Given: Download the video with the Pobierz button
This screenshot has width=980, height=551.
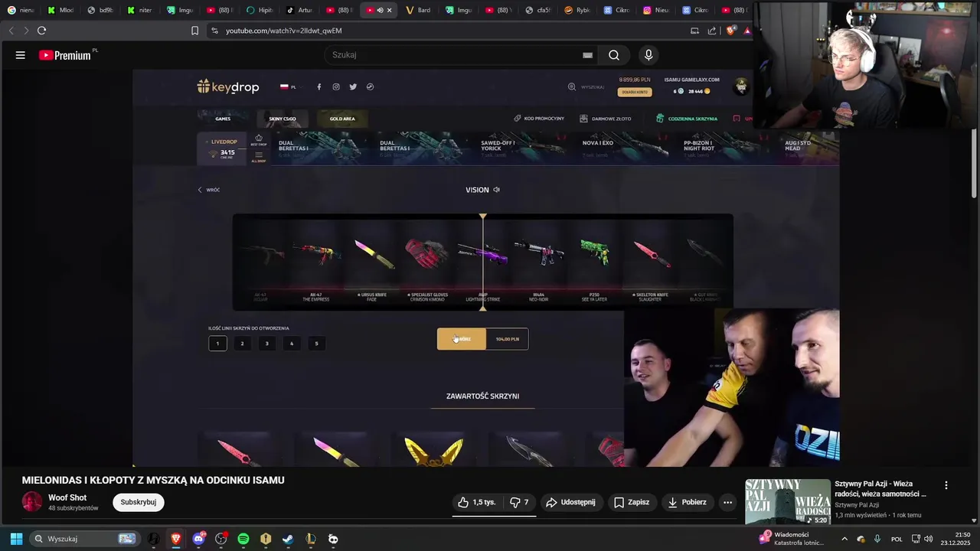Looking at the screenshot, I should [x=687, y=502].
